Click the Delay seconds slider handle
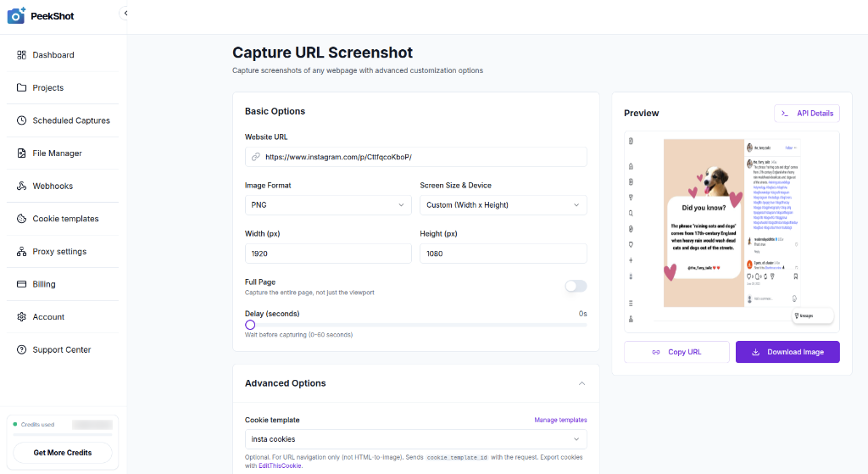 tap(250, 325)
